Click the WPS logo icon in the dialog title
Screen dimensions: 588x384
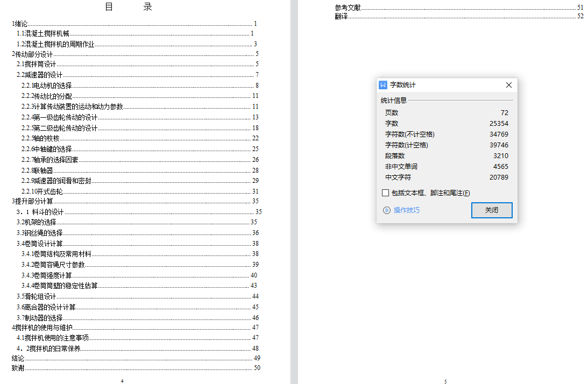383,85
